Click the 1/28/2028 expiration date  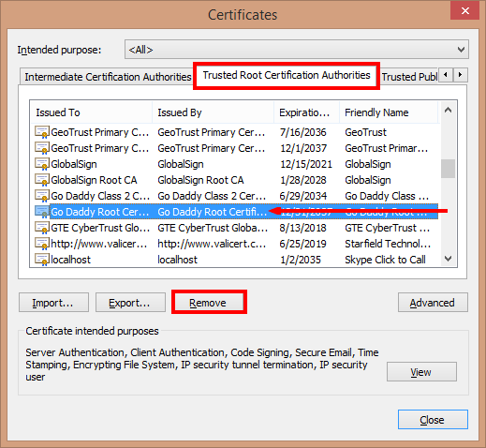tap(303, 180)
